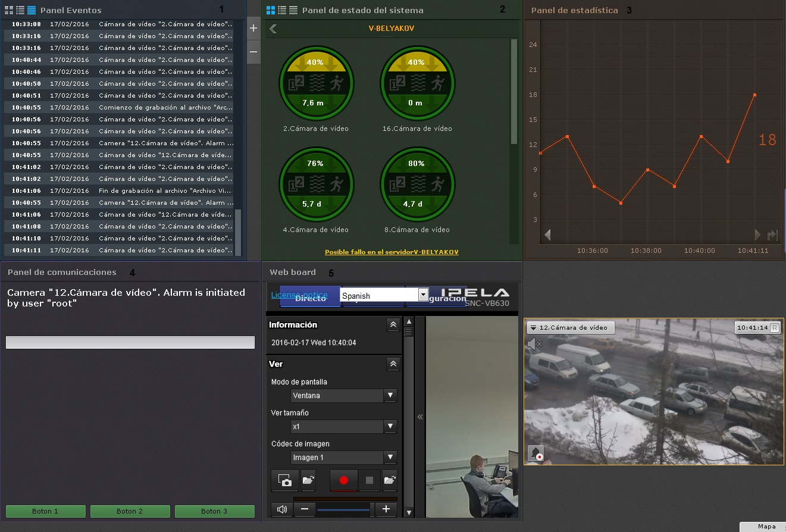Image resolution: width=786 pixels, height=532 pixels.
Task: Open the License notice link
Action: tap(299, 295)
